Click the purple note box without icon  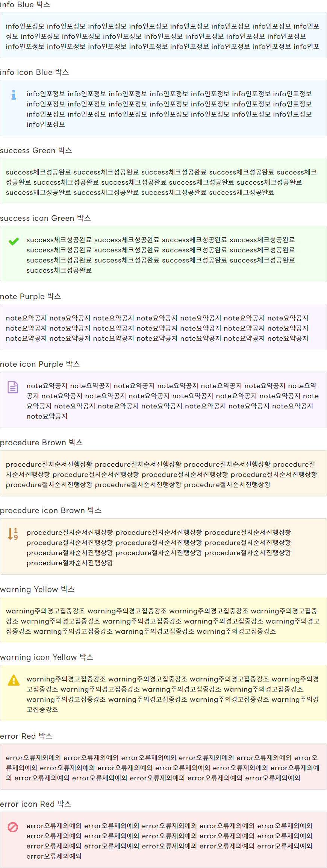163,327
